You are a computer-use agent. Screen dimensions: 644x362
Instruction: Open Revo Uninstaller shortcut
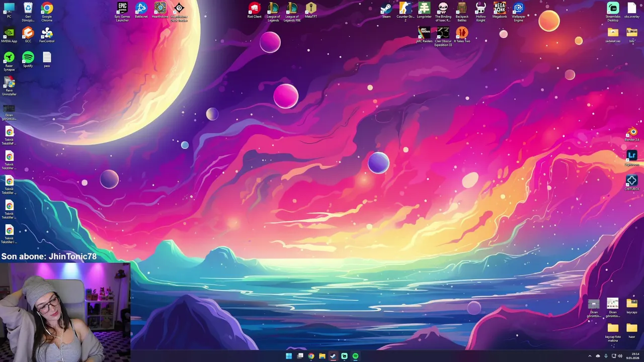click(x=9, y=85)
